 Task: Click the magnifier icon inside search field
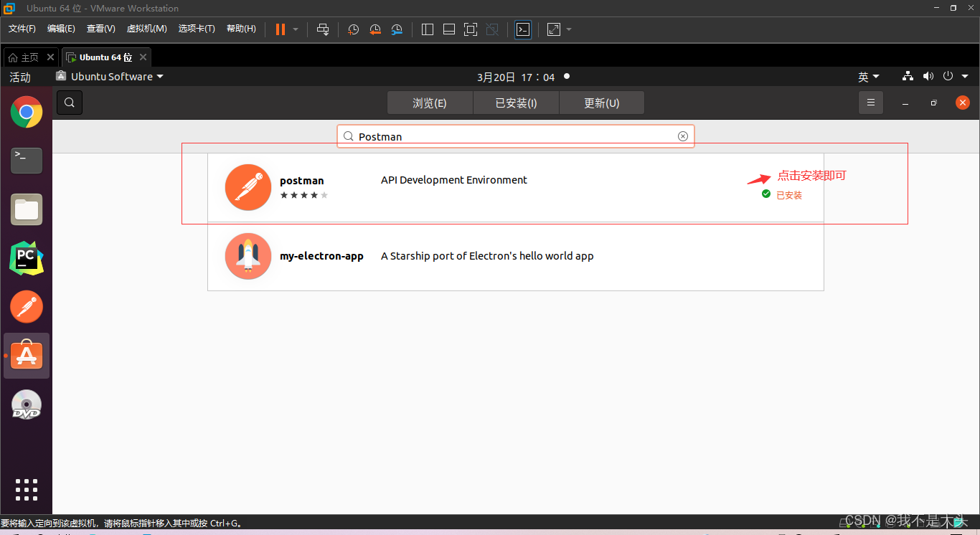348,136
